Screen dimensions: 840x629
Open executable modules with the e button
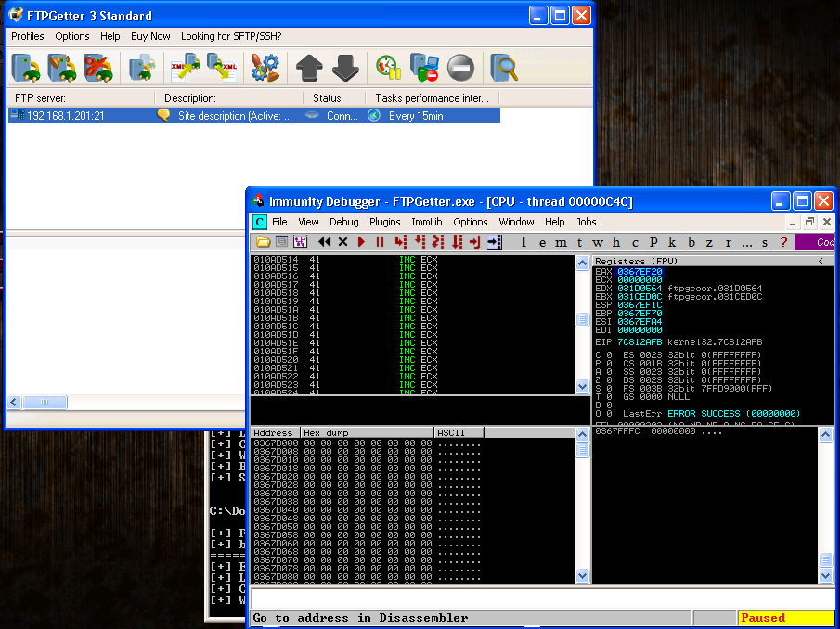(x=542, y=242)
